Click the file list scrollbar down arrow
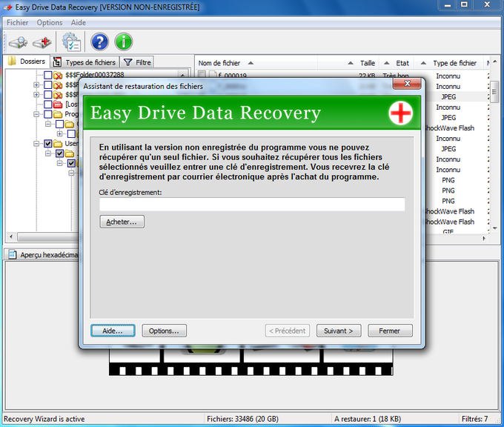504x427 pixels. tap(494, 228)
